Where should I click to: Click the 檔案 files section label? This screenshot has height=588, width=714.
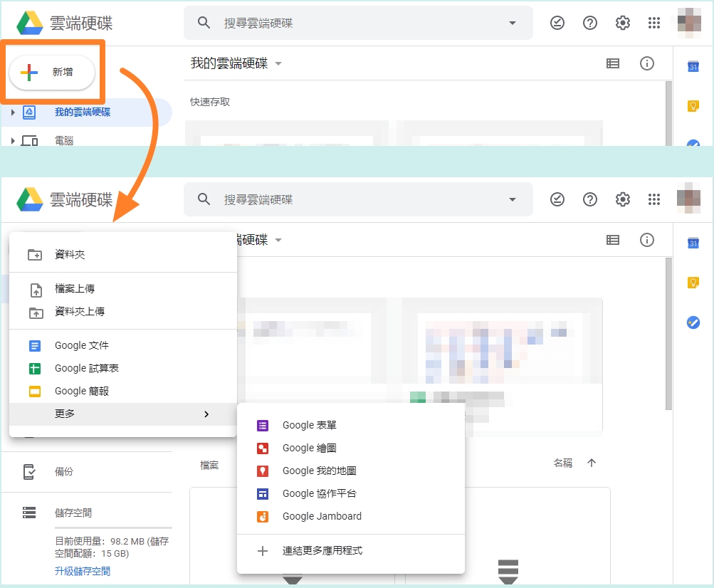(209, 465)
